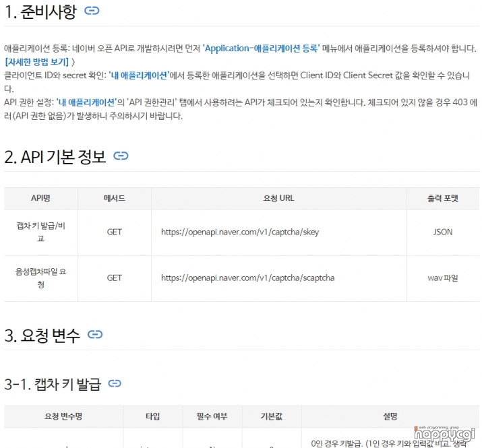Click 'wav 파일' output format cell

[443, 278]
